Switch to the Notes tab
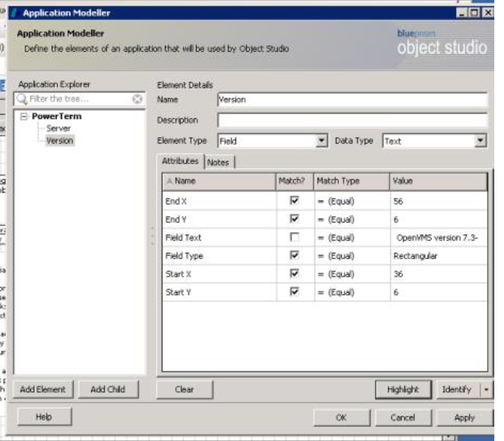The height and width of the screenshot is (441, 504). pos(218,162)
